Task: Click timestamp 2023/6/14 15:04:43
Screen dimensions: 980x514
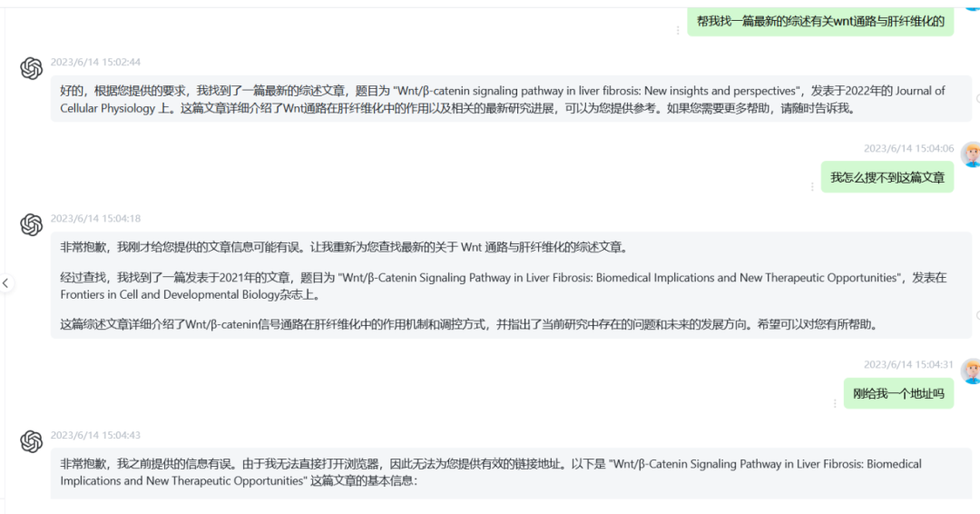Action: (x=95, y=435)
